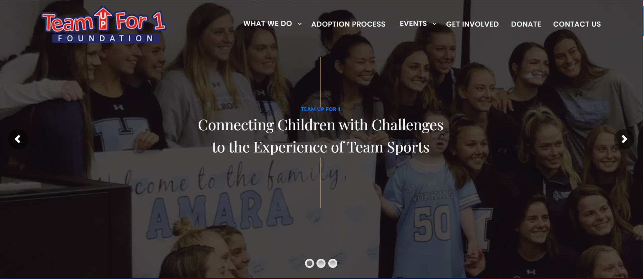
Task: Open the Get Involved page
Action: (472, 24)
